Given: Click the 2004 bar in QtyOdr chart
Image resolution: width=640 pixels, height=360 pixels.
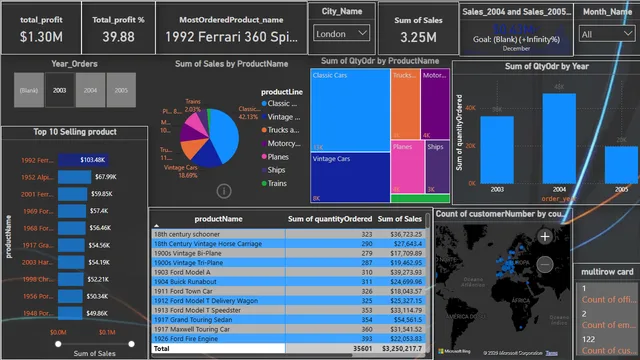Looking at the screenshot, I should 559,139.
